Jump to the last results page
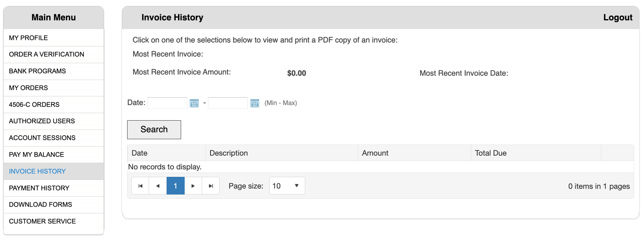644x240 pixels. 211,186
